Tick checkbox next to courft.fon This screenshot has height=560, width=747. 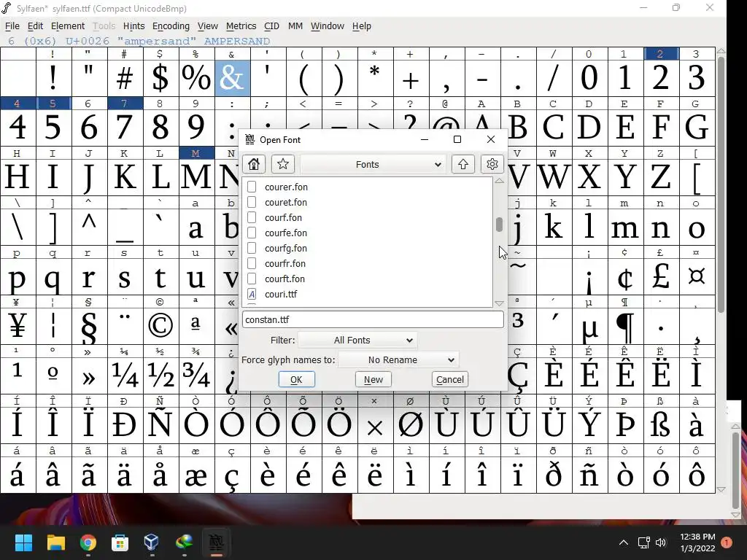click(252, 279)
